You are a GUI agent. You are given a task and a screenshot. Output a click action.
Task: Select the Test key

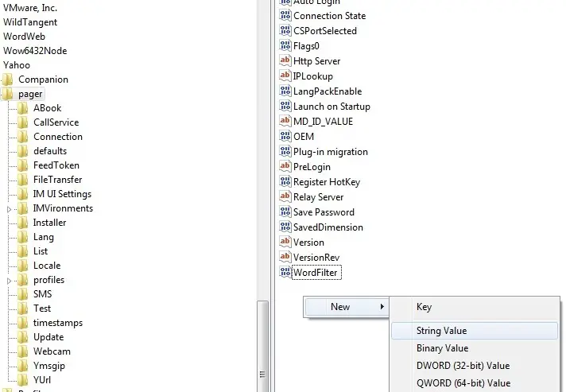tap(42, 309)
